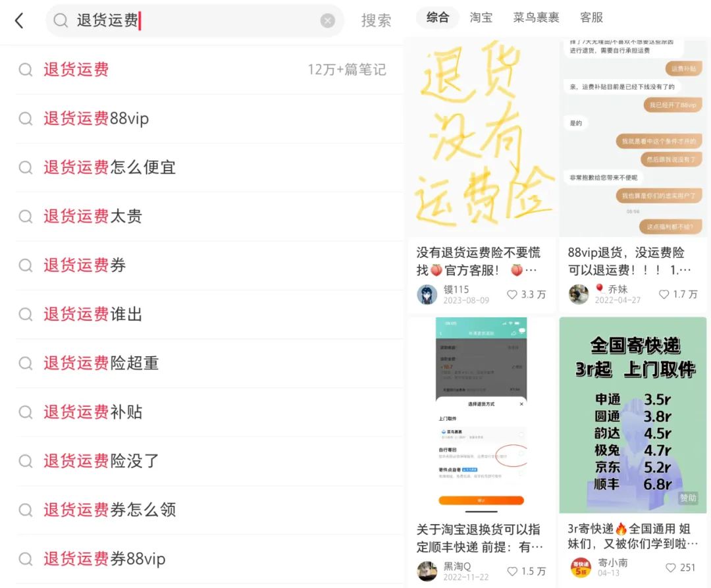Click author name 镁115
The image size is (711, 588).
[456, 289]
